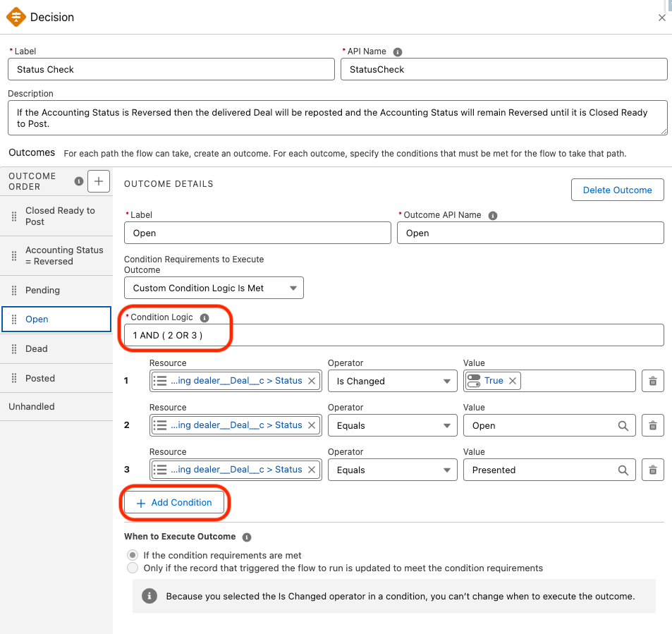Click search icon in Presented value field

click(x=623, y=470)
